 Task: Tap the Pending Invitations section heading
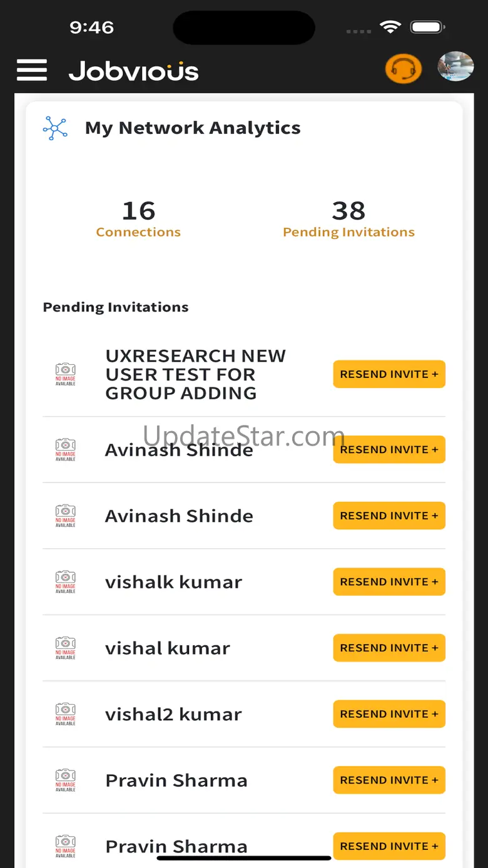click(116, 307)
